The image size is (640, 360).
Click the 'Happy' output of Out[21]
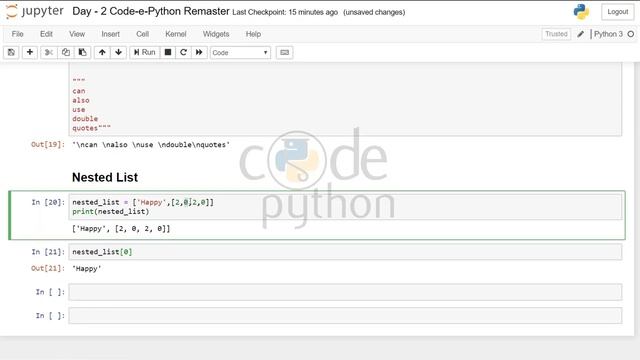pyautogui.click(x=87, y=269)
